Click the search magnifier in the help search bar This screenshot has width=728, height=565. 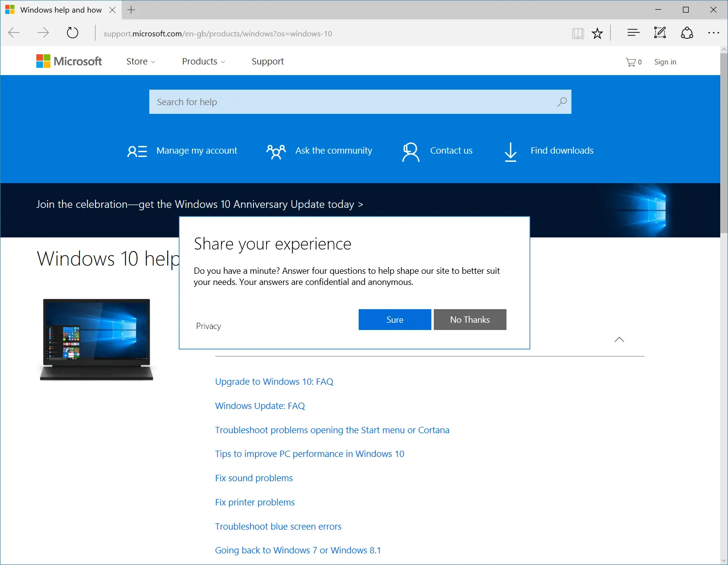pos(561,102)
